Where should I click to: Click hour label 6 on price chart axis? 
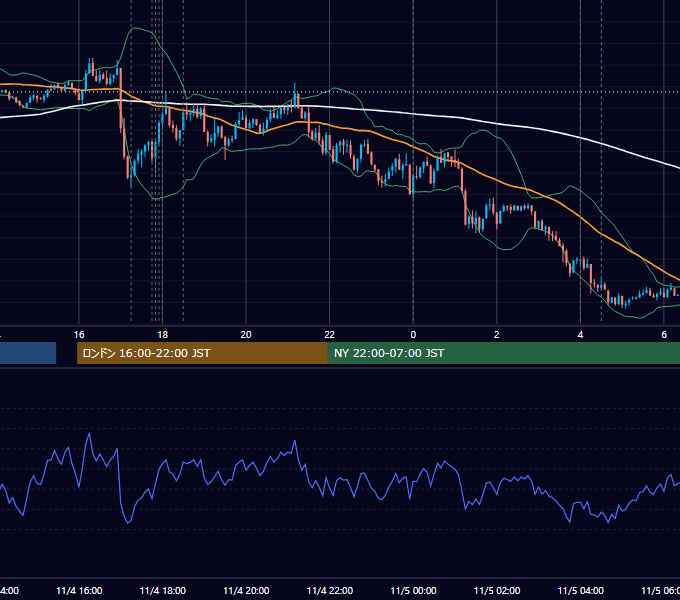click(664, 335)
